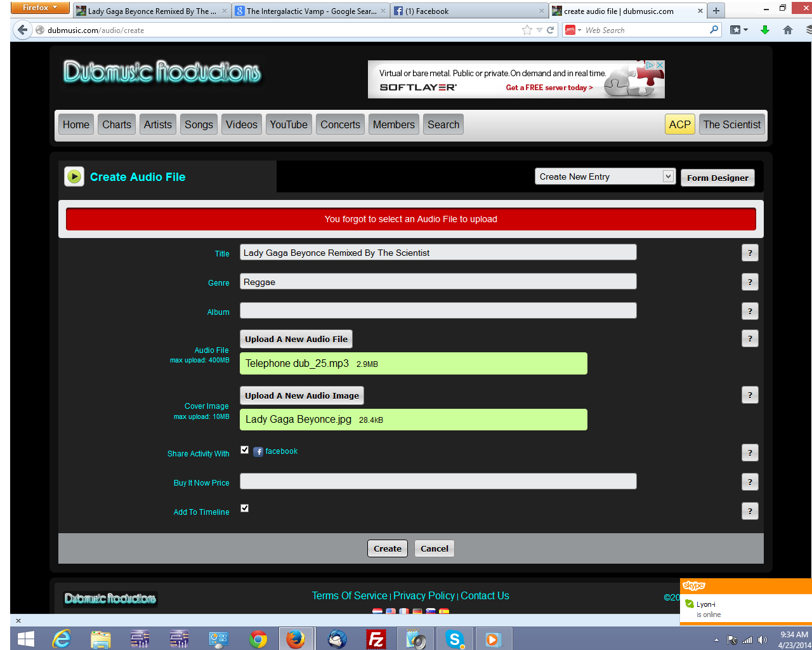This screenshot has width=812, height=650.
Task: Click the Skype Lyon-i is online notification
Action: click(x=746, y=601)
